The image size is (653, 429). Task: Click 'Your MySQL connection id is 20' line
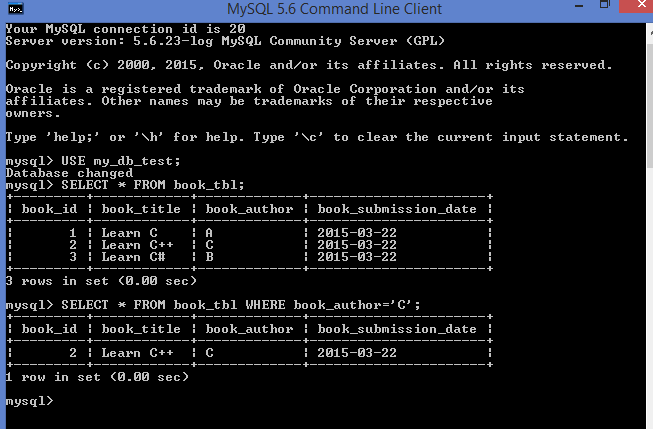125,29
